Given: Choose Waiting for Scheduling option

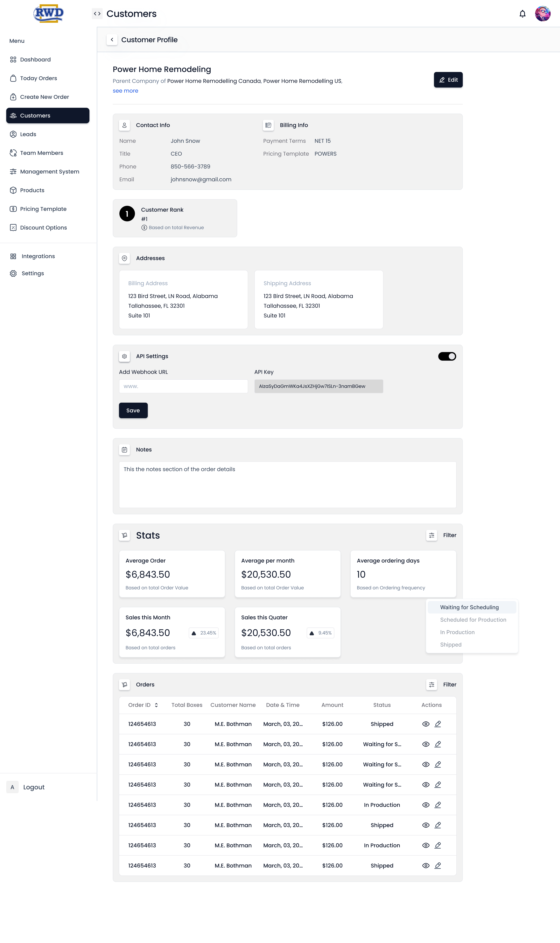Looking at the screenshot, I should (x=472, y=607).
